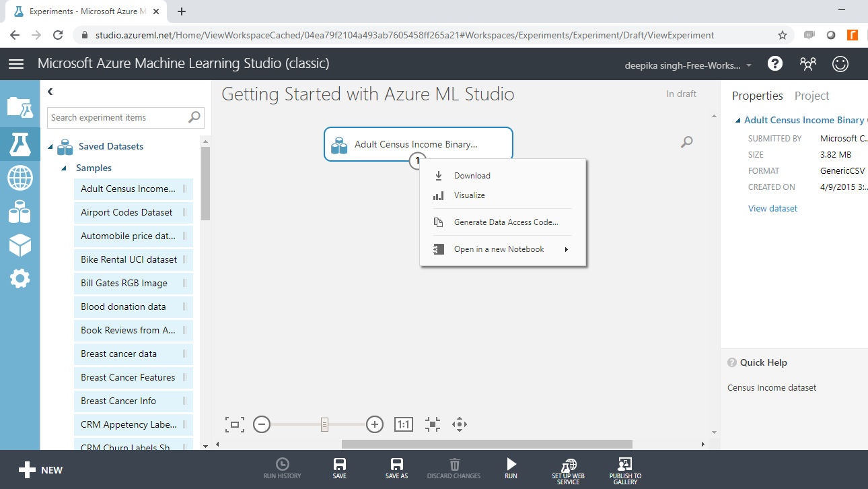Open the Web Services globe icon
Viewport: 868px width, 489px height.
pyautogui.click(x=20, y=178)
